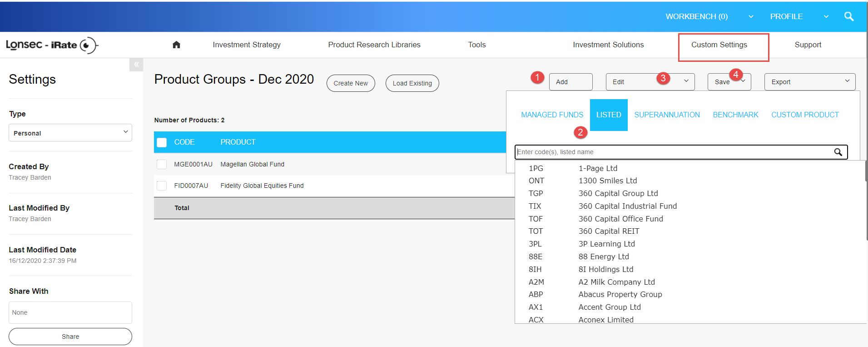Tick the Fidelity Global Equities Fund checkbox
Viewport: 868px width, 347px height.
162,186
